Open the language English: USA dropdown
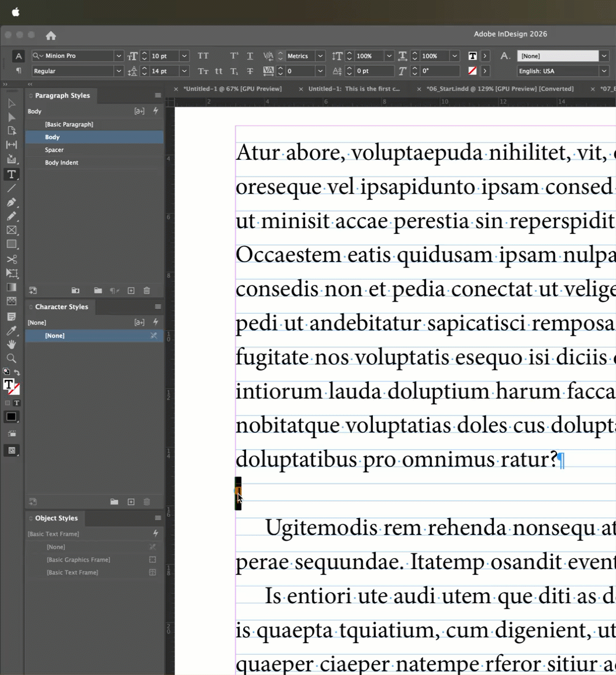Viewport: 616px width, 675px height. click(x=604, y=71)
